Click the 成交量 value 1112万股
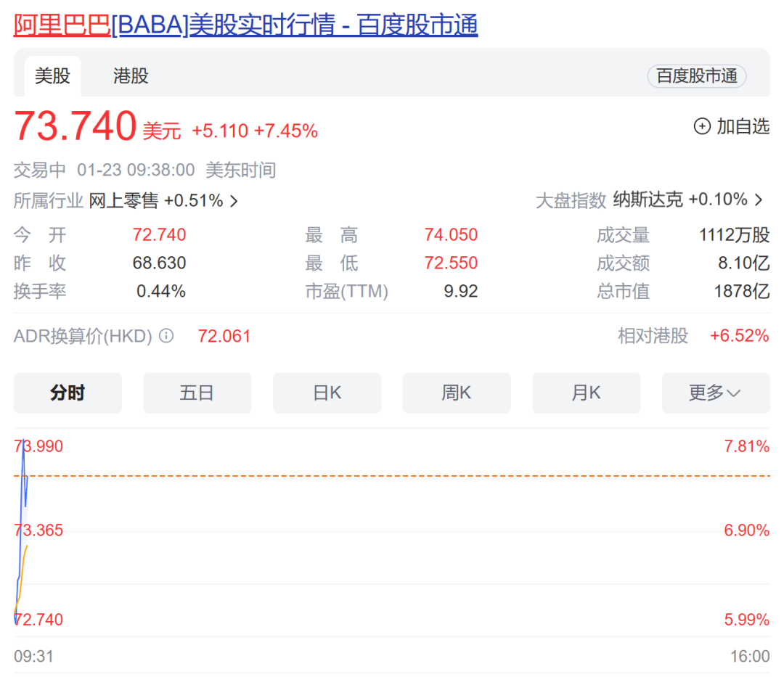The width and height of the screenshot is (784, 677). (x=734, y=234)
